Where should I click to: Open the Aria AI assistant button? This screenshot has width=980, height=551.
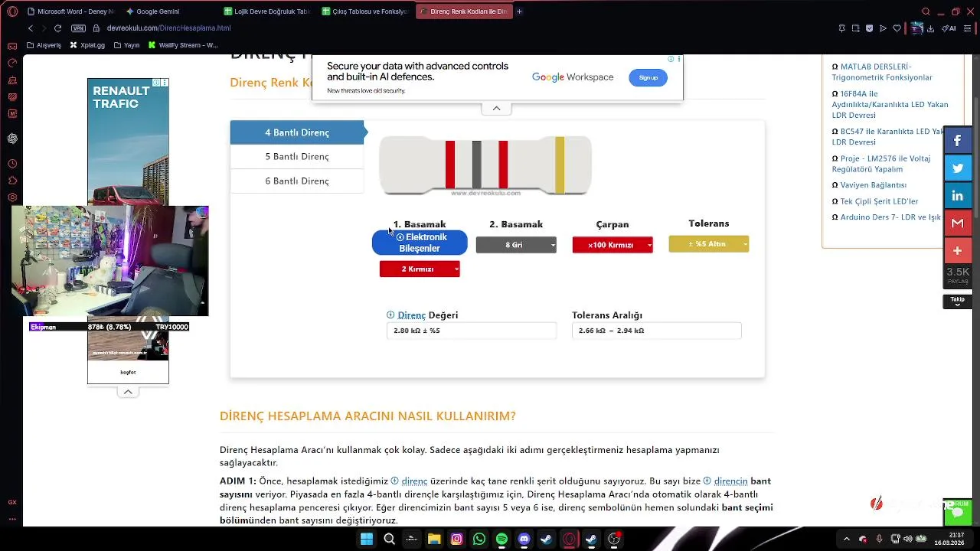(x=949, y=28)
